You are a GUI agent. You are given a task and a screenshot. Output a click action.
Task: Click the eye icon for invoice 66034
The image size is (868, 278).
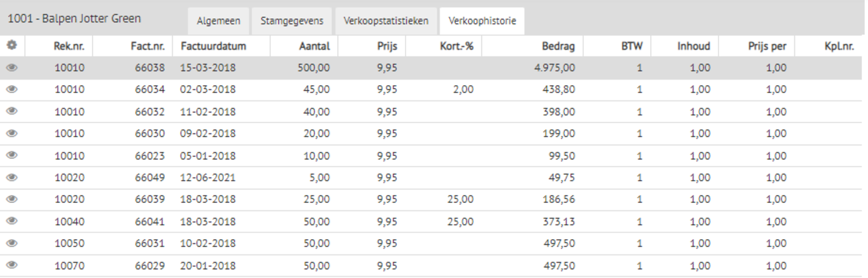point(11,90)
